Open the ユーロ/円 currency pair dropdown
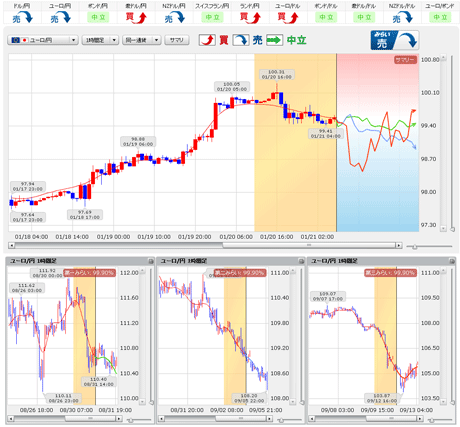Screen dimensions: 460x427 [43, 40]
